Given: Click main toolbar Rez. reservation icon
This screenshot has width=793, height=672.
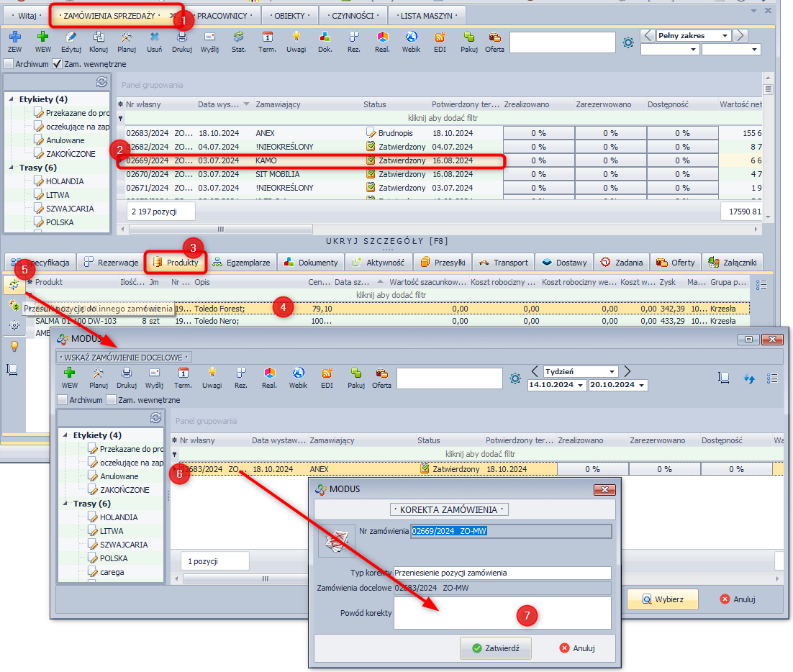Looking at the screenshot, I should tap(353, 37).
